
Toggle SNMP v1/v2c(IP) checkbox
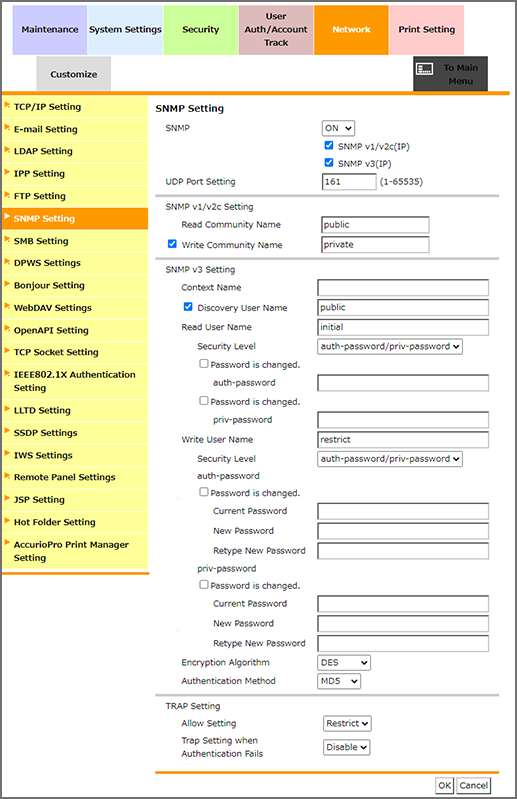click(329, 146)
